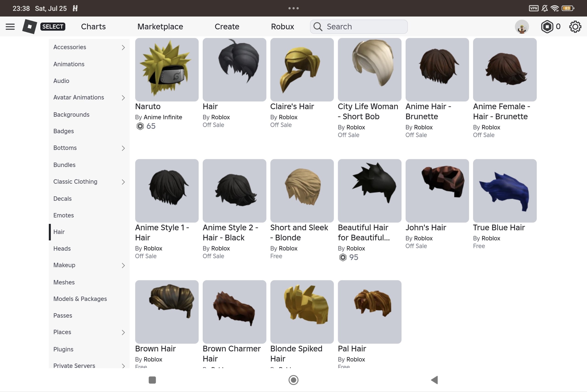Click the Search input field
This screenshot has height=392, width=587.
click(359, 27)
